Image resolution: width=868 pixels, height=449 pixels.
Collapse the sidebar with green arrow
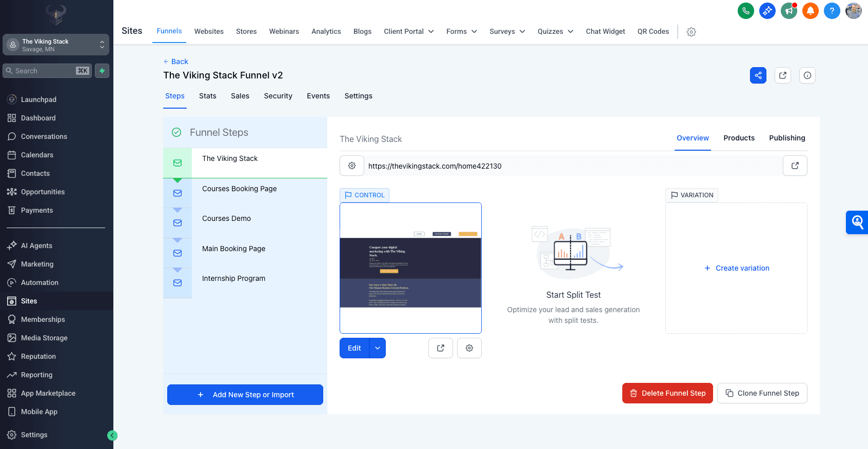pos(112,436)
